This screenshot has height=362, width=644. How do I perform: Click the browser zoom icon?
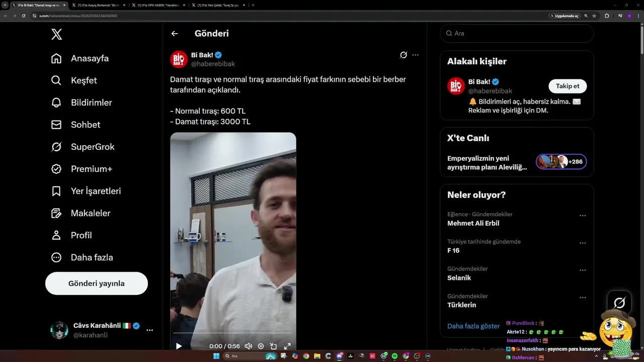pyautogui.click(x=586, y=16)
